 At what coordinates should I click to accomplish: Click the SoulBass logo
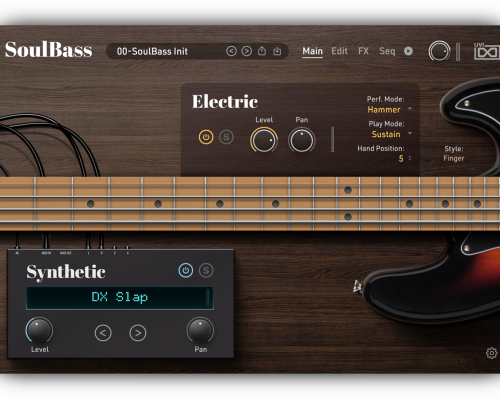point(49,50)
